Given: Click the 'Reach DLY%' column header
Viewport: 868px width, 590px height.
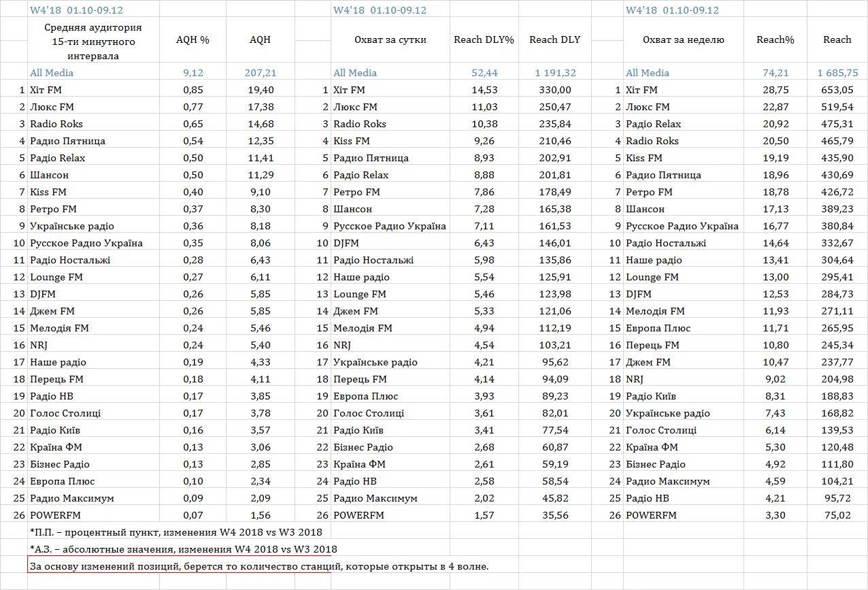Looking at the screenshot, I should 484,39.
